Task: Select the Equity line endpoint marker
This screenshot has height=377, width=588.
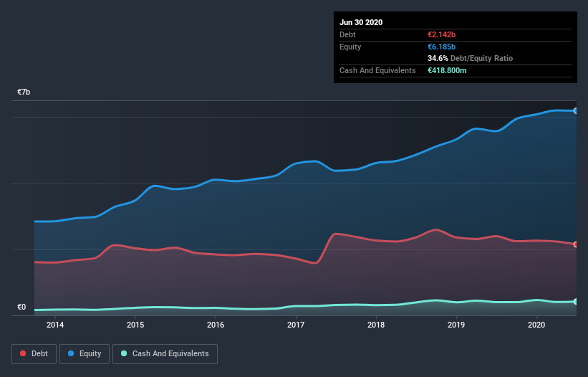Action: pyautogui.click(x=576, y=110)
